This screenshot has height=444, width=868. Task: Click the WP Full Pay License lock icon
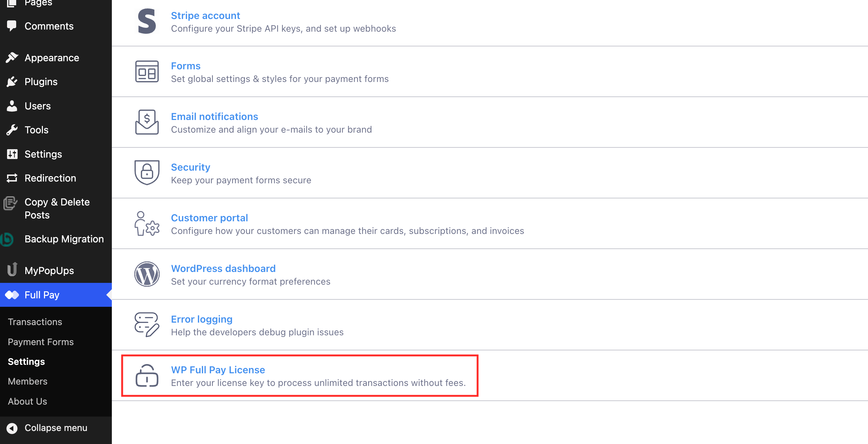[x=147, y=376]
